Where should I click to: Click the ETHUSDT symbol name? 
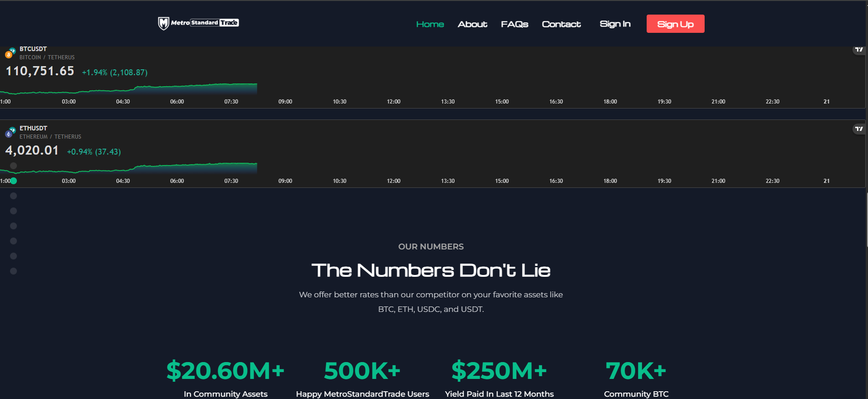(x=33, y=128)
